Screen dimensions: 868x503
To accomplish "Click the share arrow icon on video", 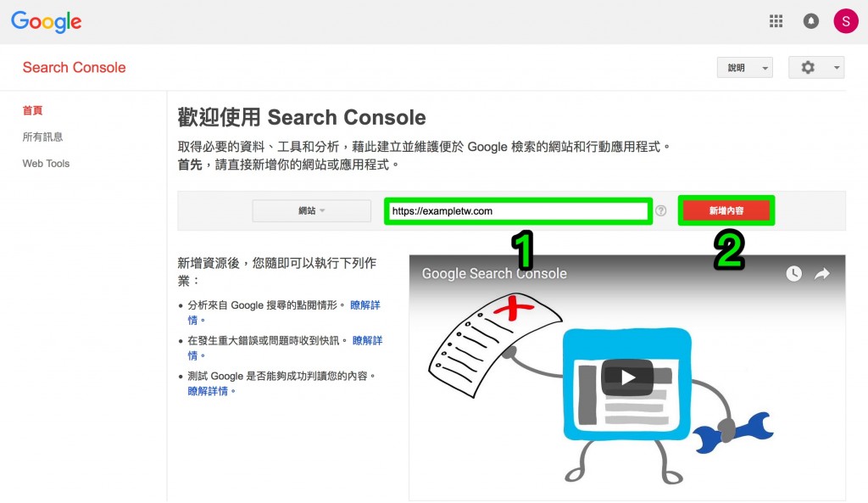I will click(x=822, y=274).
